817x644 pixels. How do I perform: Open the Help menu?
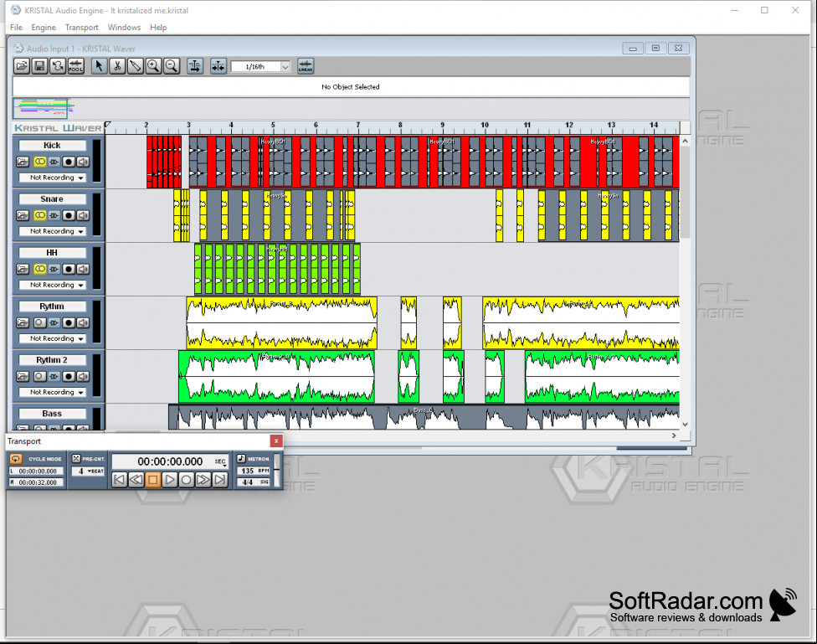pos(158,27)
